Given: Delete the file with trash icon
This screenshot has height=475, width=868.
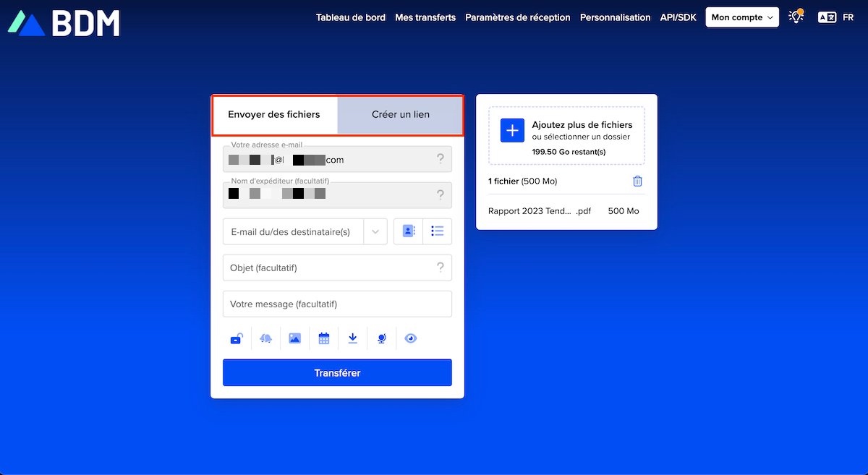Looking at the screenshot, I should pos(637,181).
